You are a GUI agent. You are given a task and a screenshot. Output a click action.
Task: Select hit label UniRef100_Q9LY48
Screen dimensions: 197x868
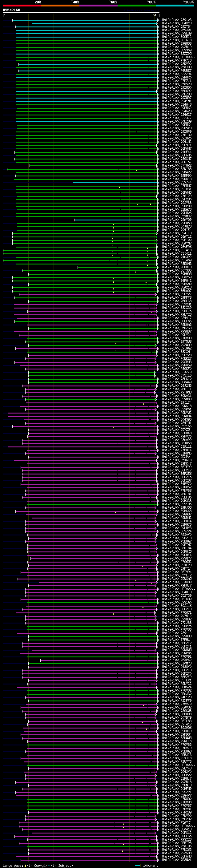(x=177, y=769)
